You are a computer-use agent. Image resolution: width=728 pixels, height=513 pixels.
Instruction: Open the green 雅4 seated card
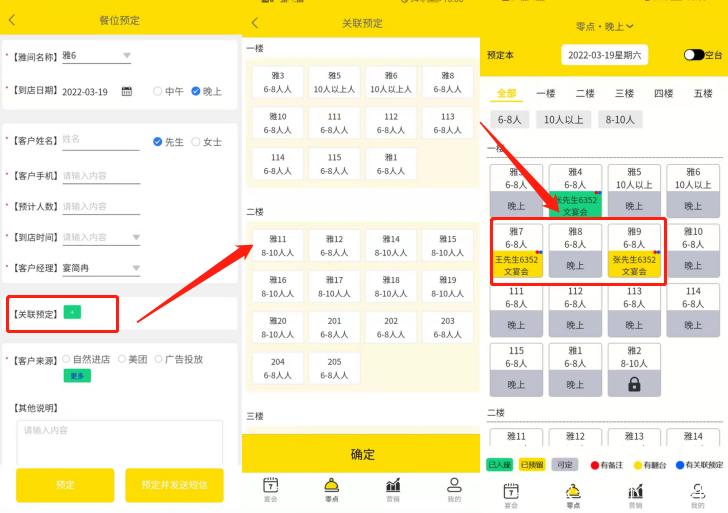(x=575, y=191)
